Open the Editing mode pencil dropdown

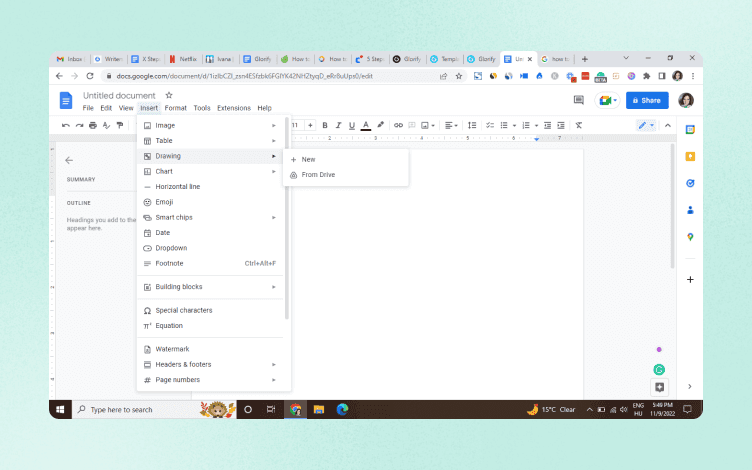pos(646,126)
